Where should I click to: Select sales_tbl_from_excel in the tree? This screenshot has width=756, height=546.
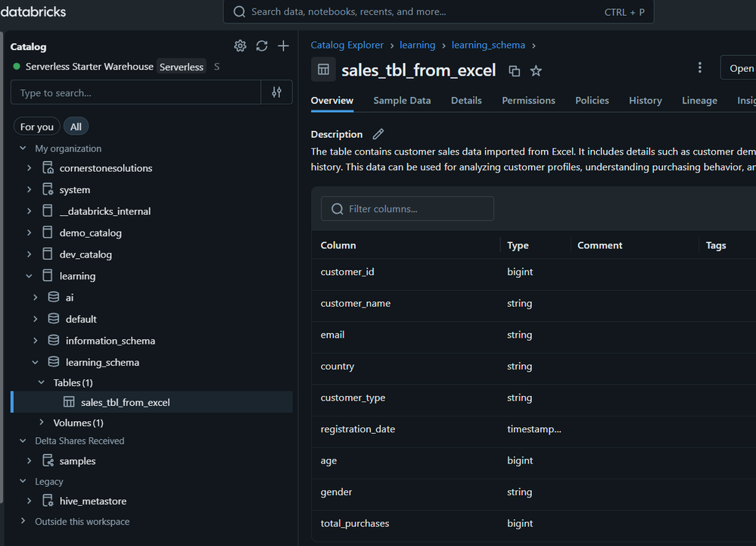coord(125,402)
